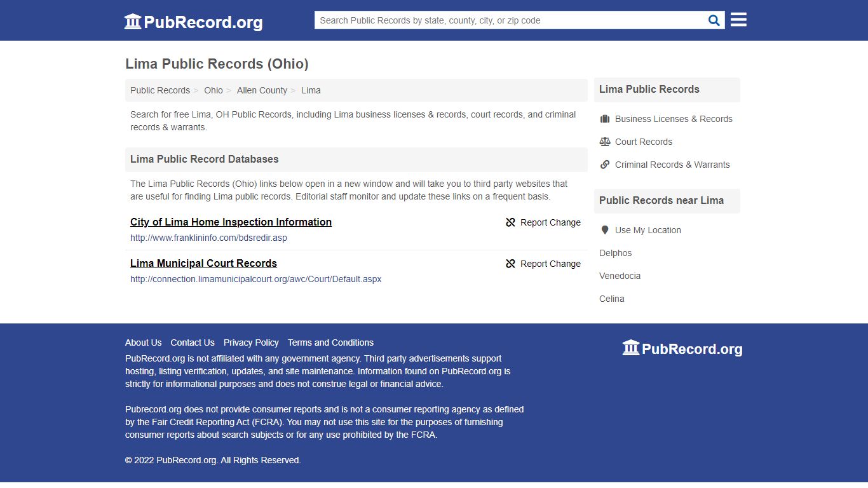This screenshot has width=868, height=488.
Task: Click Lima Public Records sidebar heading
Action: tap(649, 89)
